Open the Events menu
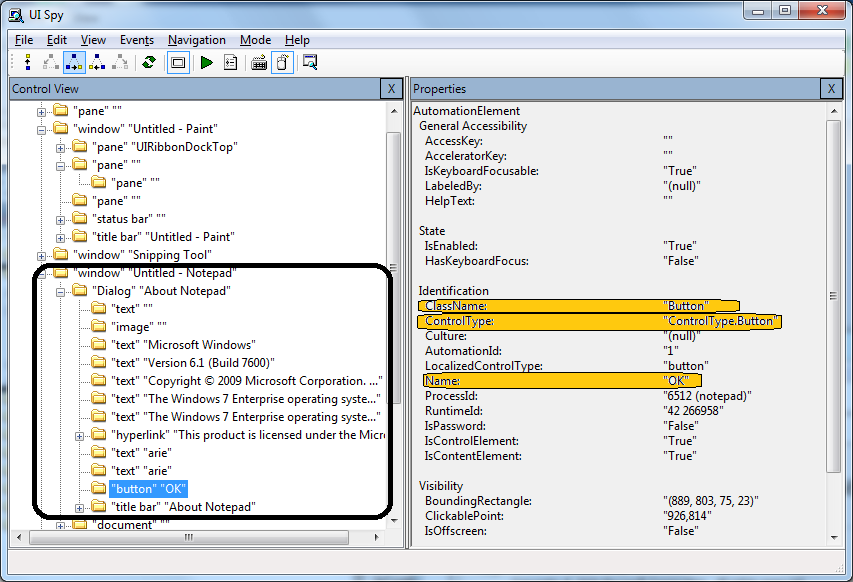Viewport: 853px width, 582px height. 137,40
